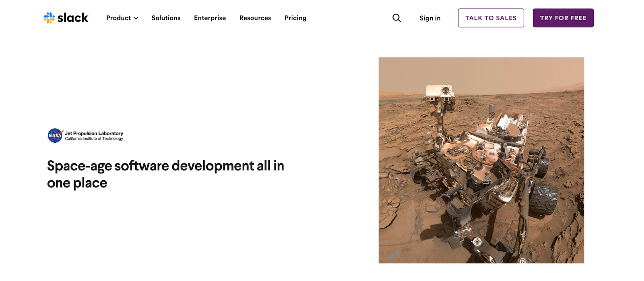Expand the Product dropdown chevron

click(x=136, y=19)
